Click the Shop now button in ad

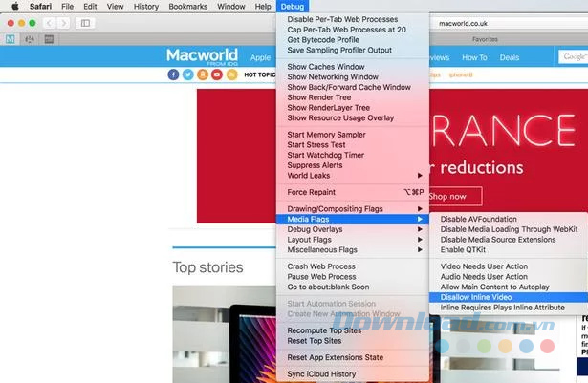(x=446, y=196)
